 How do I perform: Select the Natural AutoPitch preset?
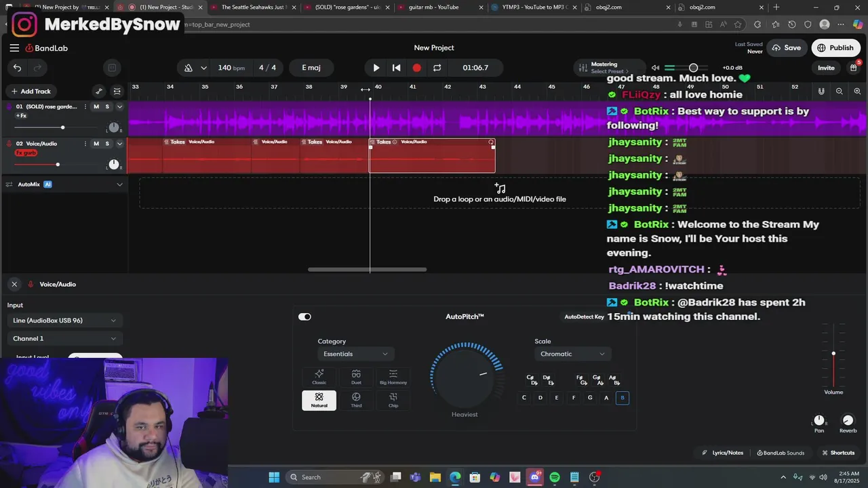pyautogui.click(x=319, y=400)
